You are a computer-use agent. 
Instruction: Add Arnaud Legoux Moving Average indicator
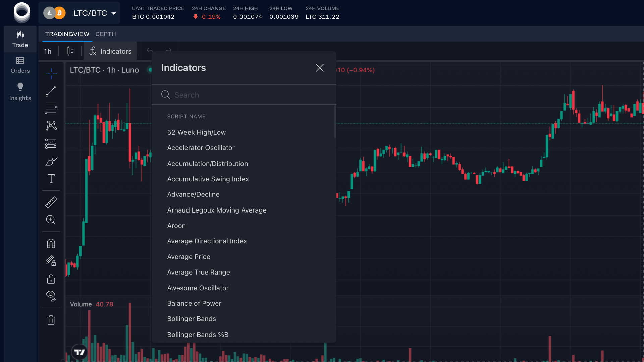click(243, 210)
